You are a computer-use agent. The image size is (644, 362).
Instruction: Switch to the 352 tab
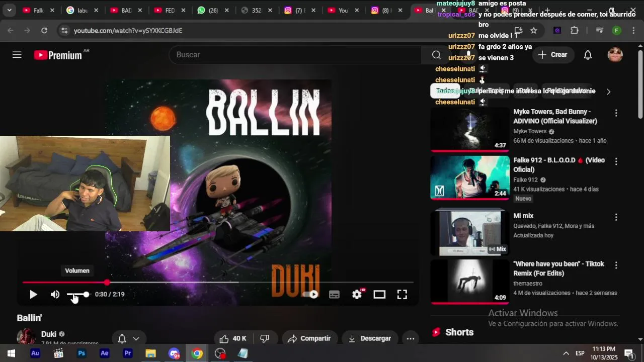pos(252,10)
